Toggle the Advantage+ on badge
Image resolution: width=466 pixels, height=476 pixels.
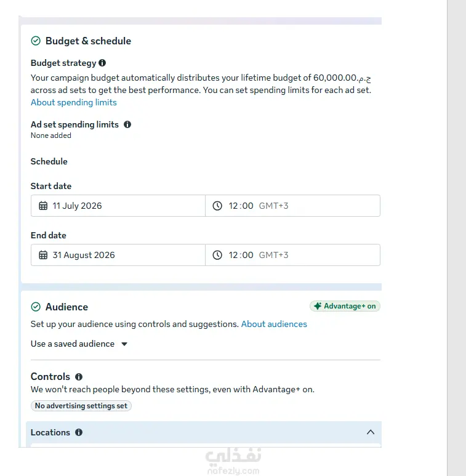point(345,306)
